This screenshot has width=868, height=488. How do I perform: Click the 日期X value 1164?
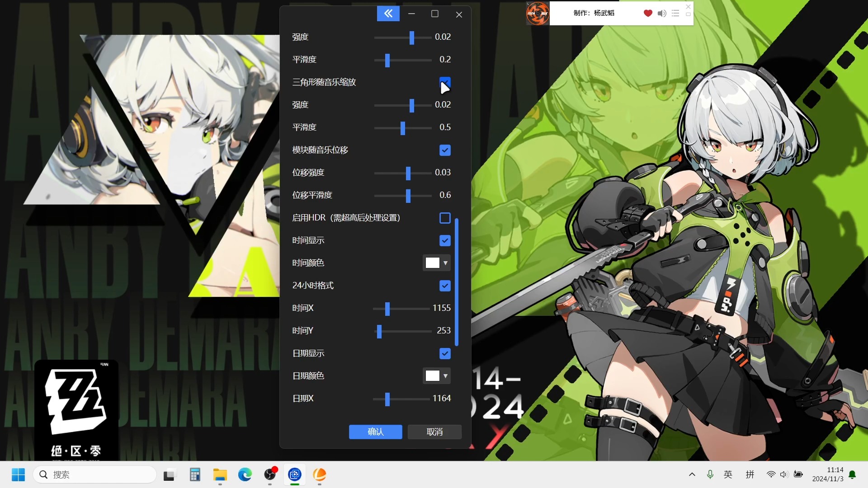coord(442,399)
